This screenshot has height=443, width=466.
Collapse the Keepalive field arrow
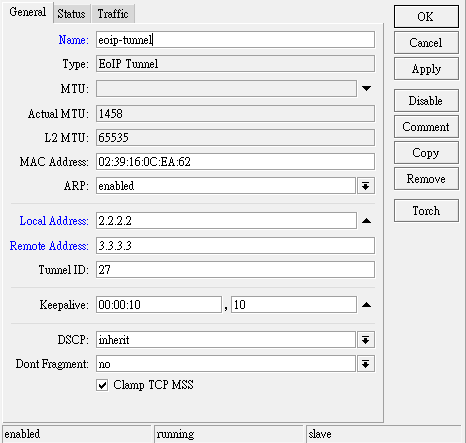click(366, 305)
